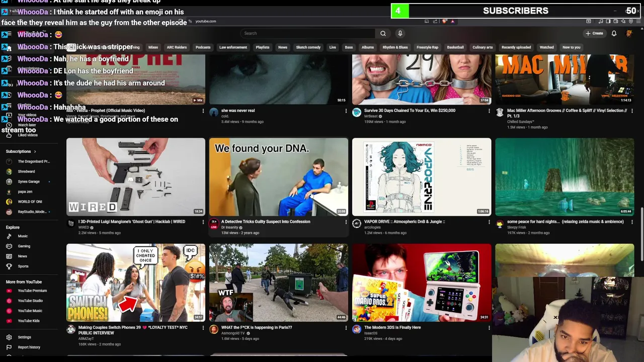Select the Freestyle Rap filter chip
The height and width of the screenshot is (362, 644).
[x=427, y=47]
